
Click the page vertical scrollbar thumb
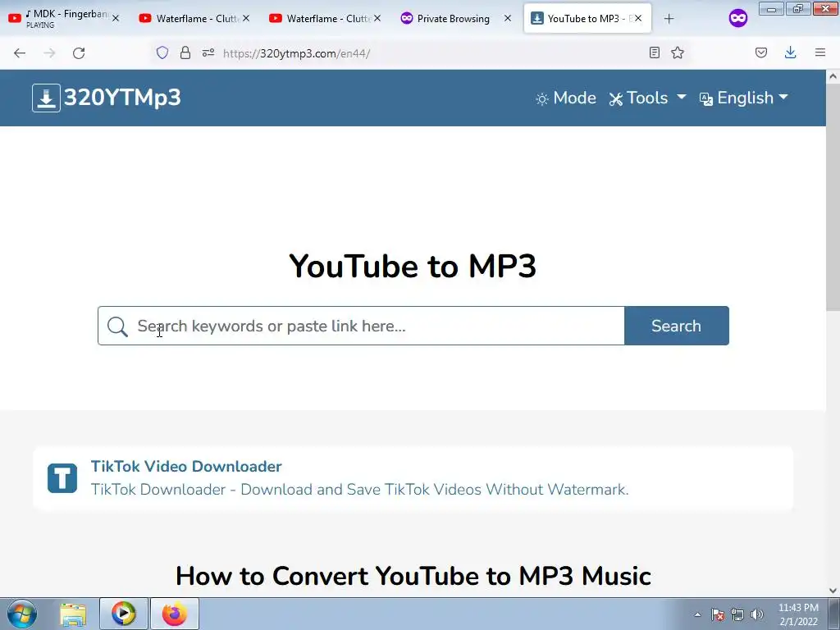coord(833,197)
